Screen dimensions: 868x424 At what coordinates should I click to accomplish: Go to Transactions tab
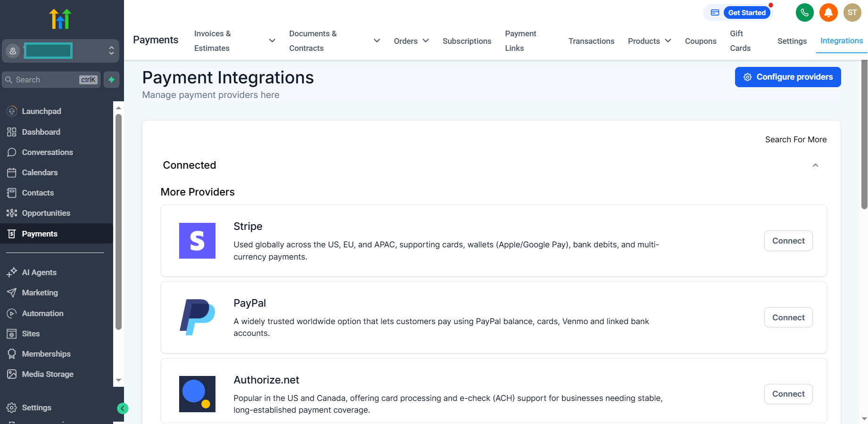click(591, 41)
